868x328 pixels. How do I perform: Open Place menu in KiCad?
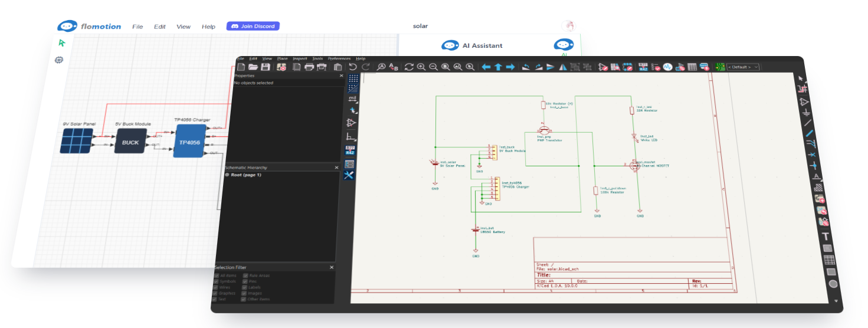(x=283, y=59)
